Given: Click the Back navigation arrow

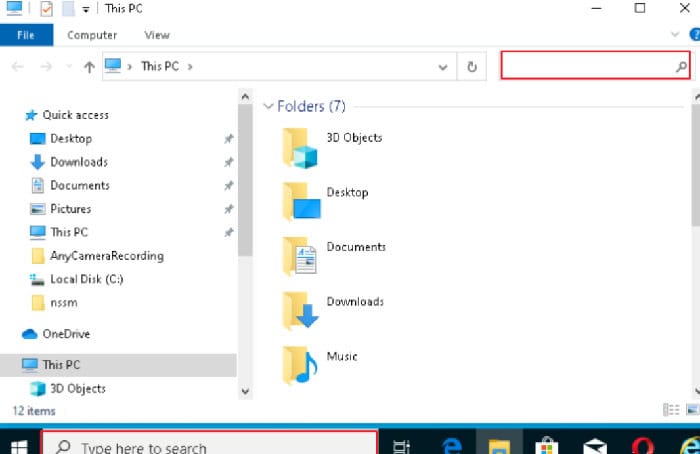Looking at the screenshot, I should point(17,67).
